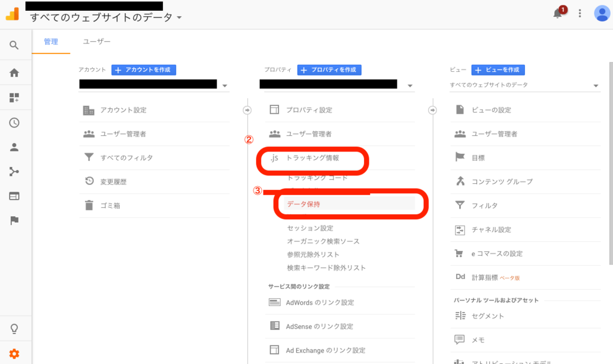Click the funnel icon for すべてのフィルタ

89,157
